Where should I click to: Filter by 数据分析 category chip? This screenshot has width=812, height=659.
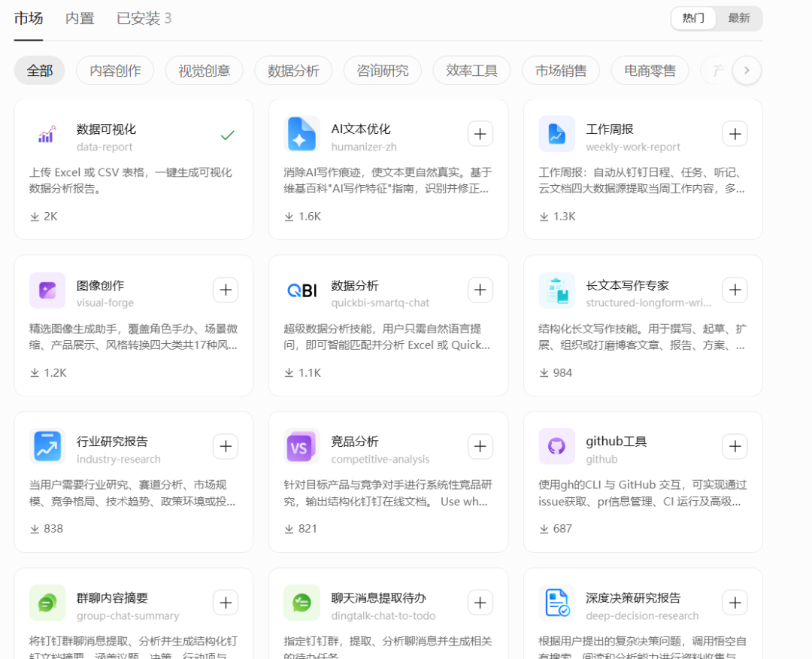click(293, 71)
